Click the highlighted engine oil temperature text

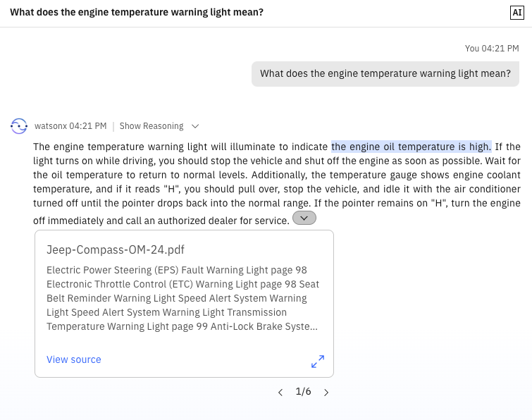click(x=412, y=147)
